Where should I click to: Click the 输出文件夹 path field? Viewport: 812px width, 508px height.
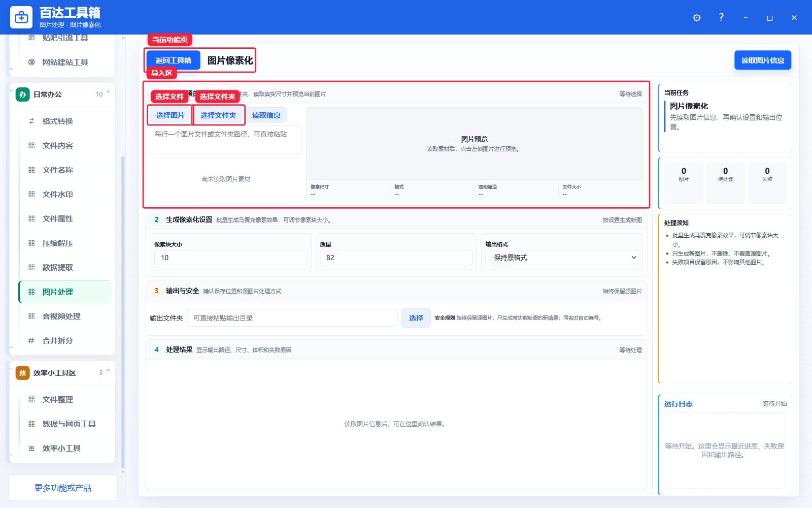(x=292, y=318)
